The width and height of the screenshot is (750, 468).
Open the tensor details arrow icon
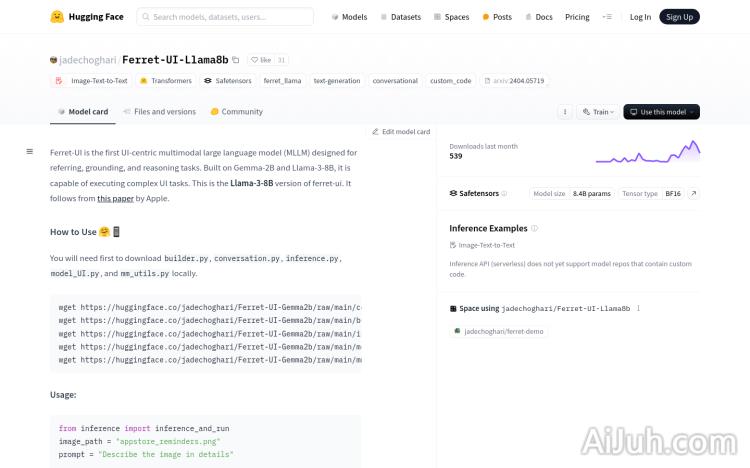[693, 193]
